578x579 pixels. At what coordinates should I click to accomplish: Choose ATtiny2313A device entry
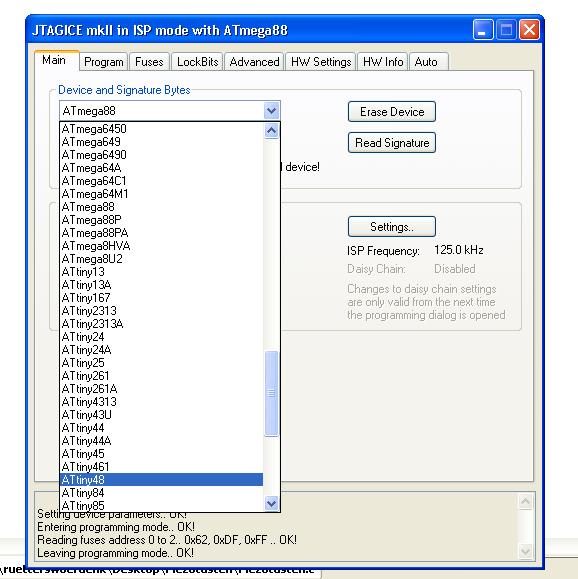point(161,324)
